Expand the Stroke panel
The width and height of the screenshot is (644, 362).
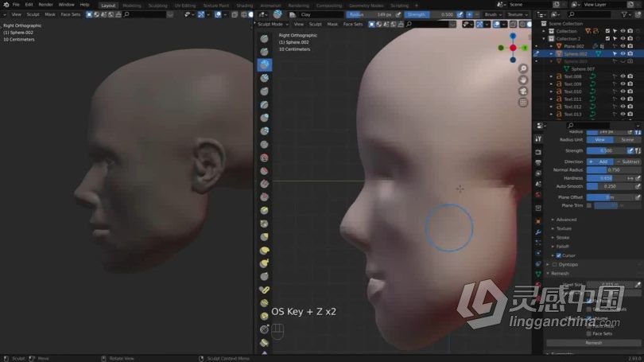[x=562, y=238]
